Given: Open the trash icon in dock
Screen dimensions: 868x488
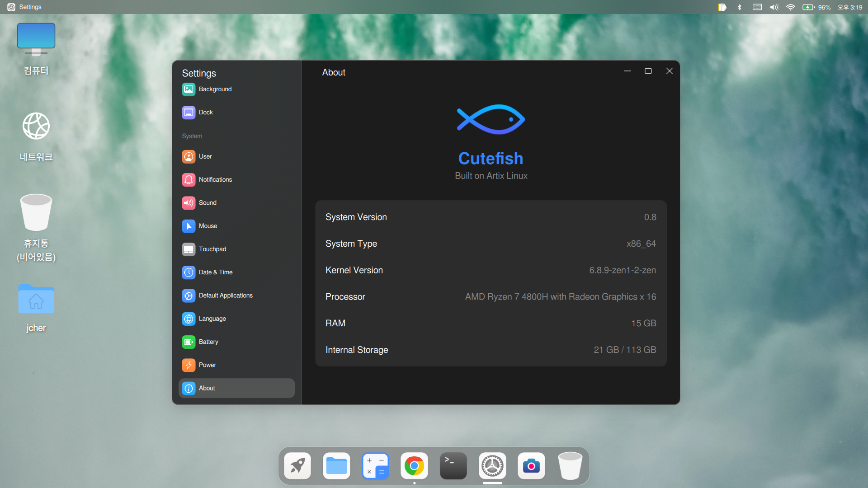Looking at the screenshot, I should coord(570,466).
